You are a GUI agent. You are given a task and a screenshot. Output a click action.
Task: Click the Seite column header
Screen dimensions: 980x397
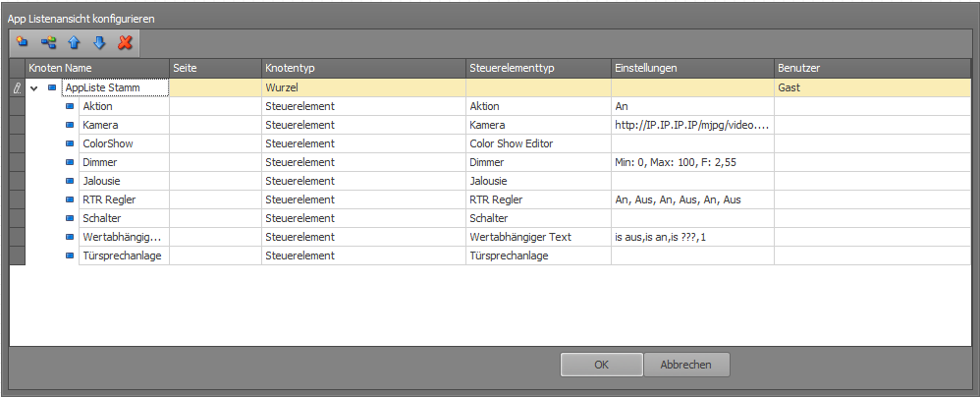(x=215, y=68)
